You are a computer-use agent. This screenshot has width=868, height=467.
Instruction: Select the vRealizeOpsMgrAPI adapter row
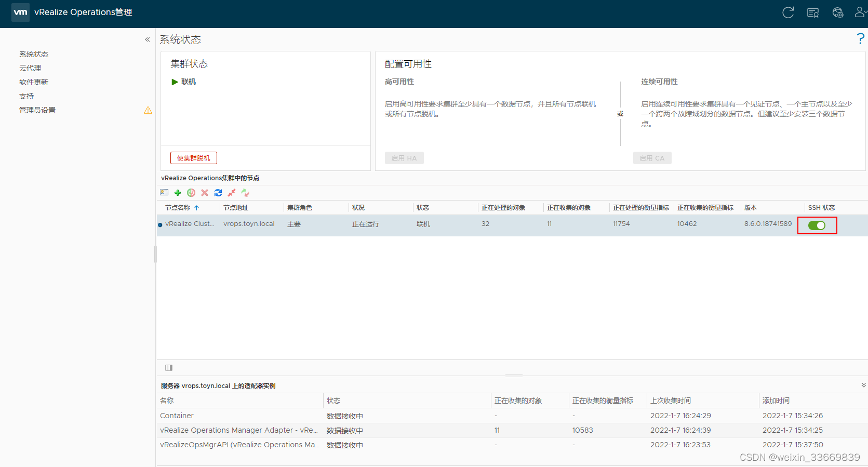coord(512,445)
